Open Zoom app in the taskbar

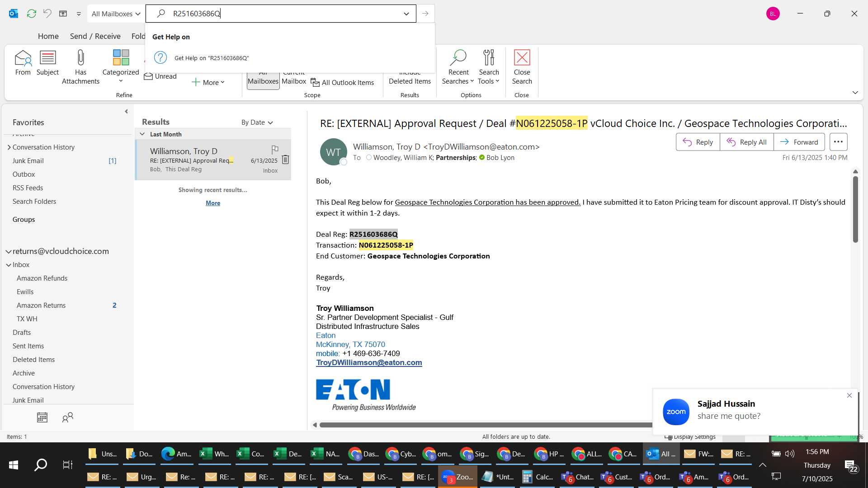coord(458,477)
